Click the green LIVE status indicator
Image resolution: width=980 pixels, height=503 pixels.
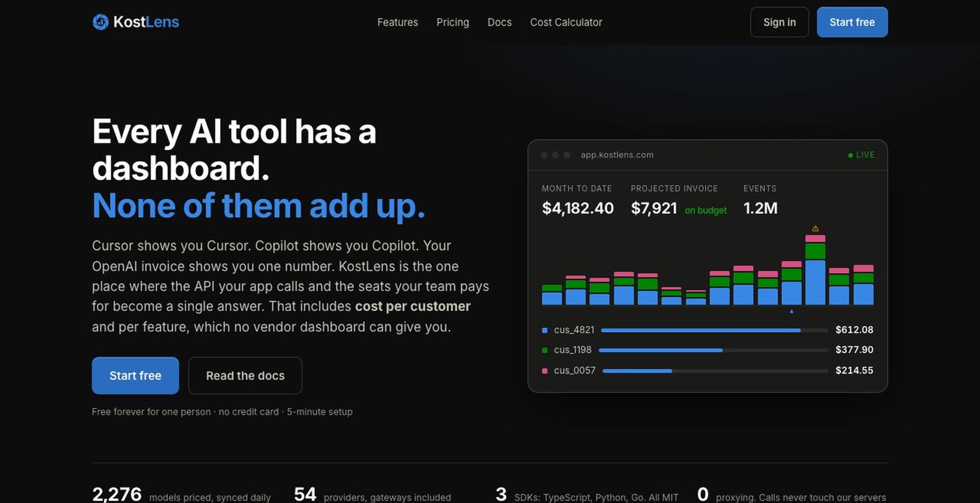pos(861,155)
